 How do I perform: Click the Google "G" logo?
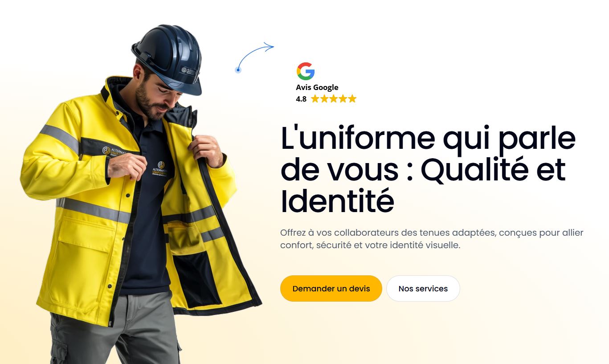pyautogui.click(x=306, y=71)
